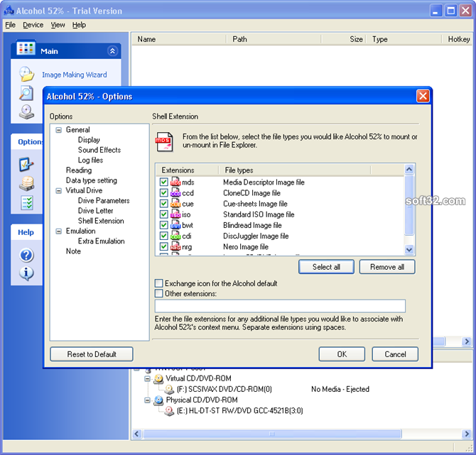Click the CD drive icon in Main panel
Screen dimensions: 476x455
point(26,112)
